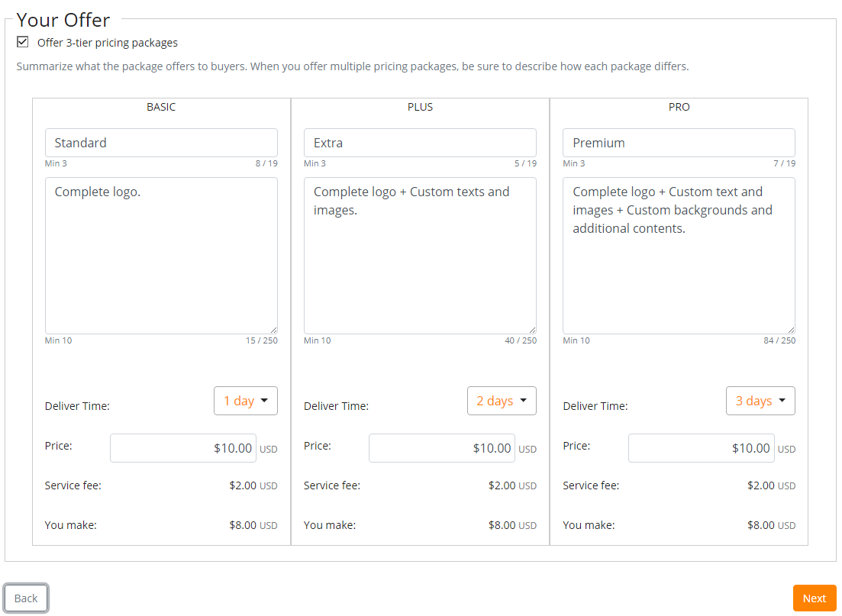Click the BASIC column header label
The height and width of the screenshot is (616, 842).
point(161,107)
